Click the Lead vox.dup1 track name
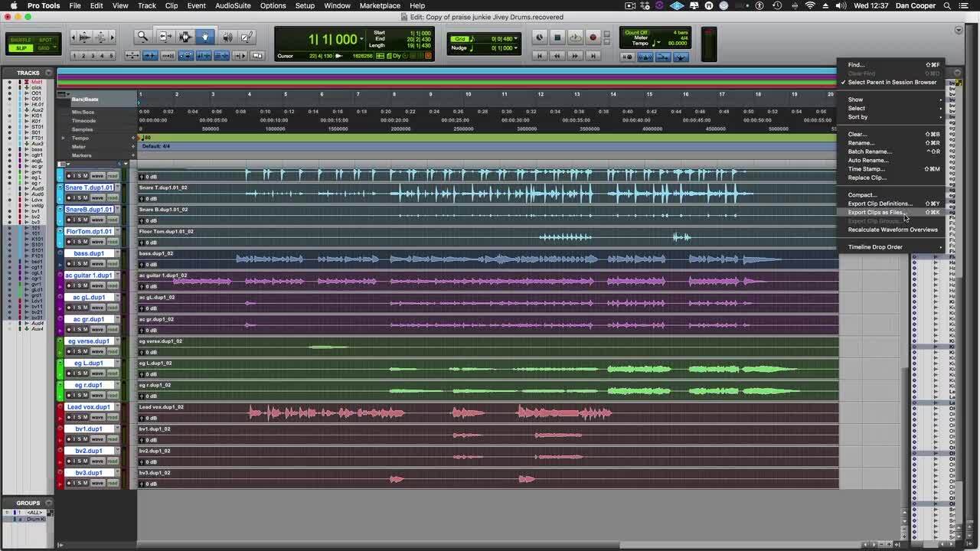The width and height of the screenshot is (980, 551). click(89, 407)
